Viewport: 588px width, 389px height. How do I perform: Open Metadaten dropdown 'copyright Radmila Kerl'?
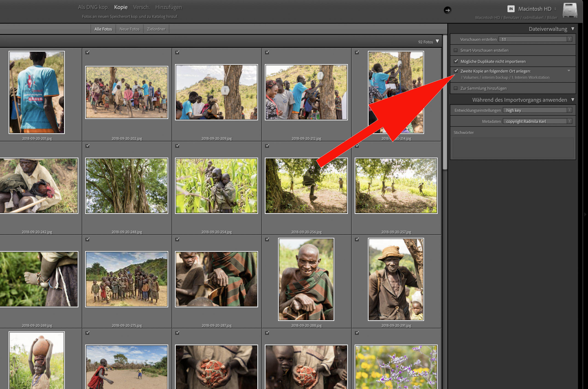coord(537,121)
